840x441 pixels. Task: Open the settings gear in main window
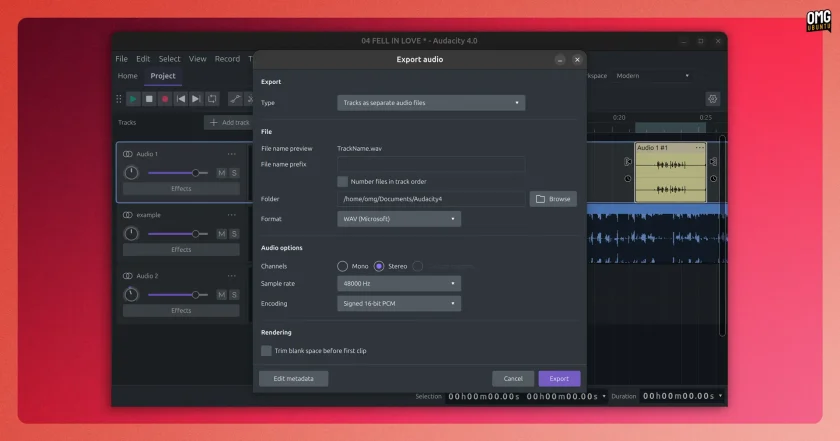coord(712,99)
